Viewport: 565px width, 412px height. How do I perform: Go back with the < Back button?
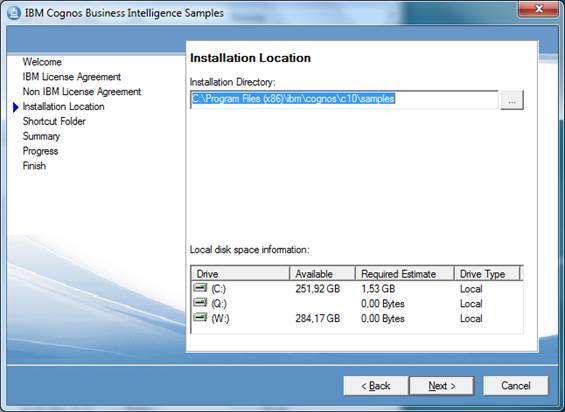[x=376, y=386]
